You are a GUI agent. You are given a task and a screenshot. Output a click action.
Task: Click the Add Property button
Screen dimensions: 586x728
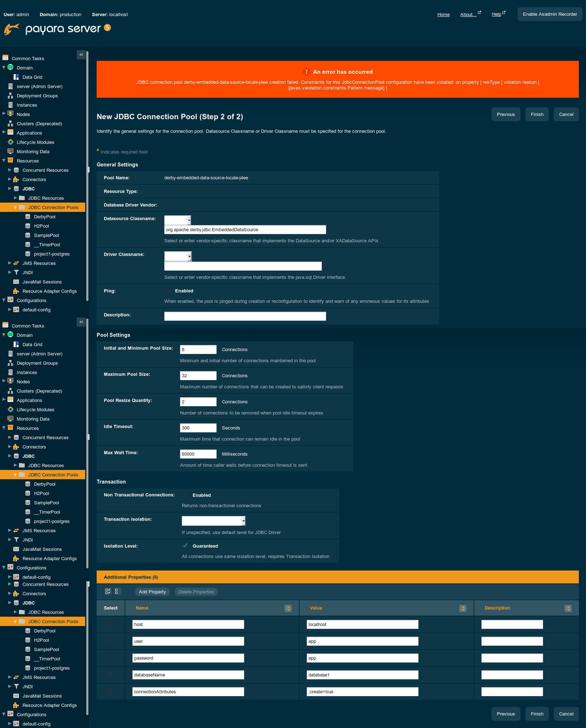point(152,592)
